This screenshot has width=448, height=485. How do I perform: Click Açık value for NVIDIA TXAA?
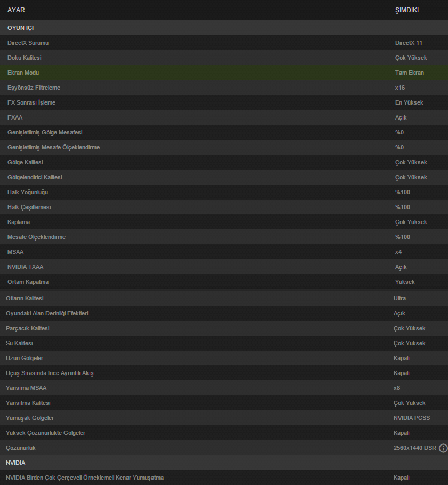pos(401,267)
